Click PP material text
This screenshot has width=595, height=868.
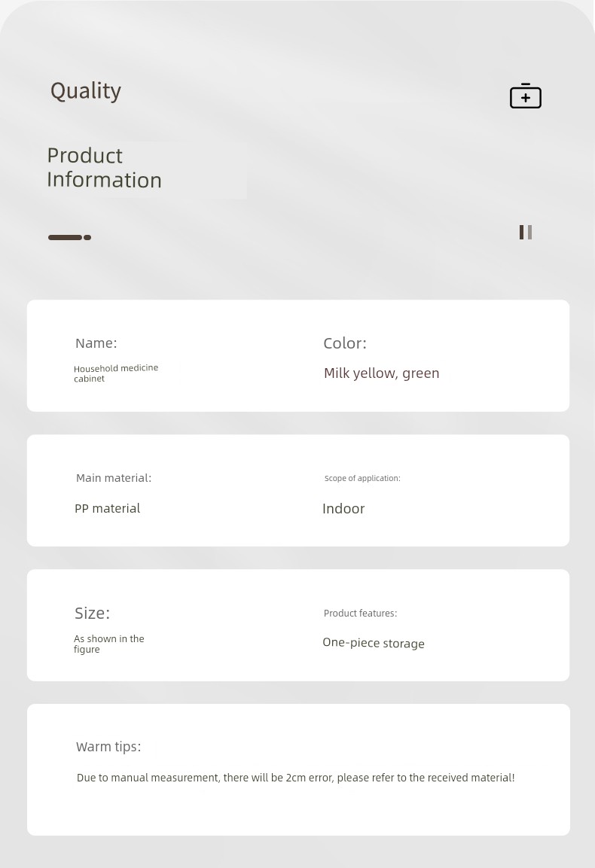pyautogui.click(x=108, y=508)
